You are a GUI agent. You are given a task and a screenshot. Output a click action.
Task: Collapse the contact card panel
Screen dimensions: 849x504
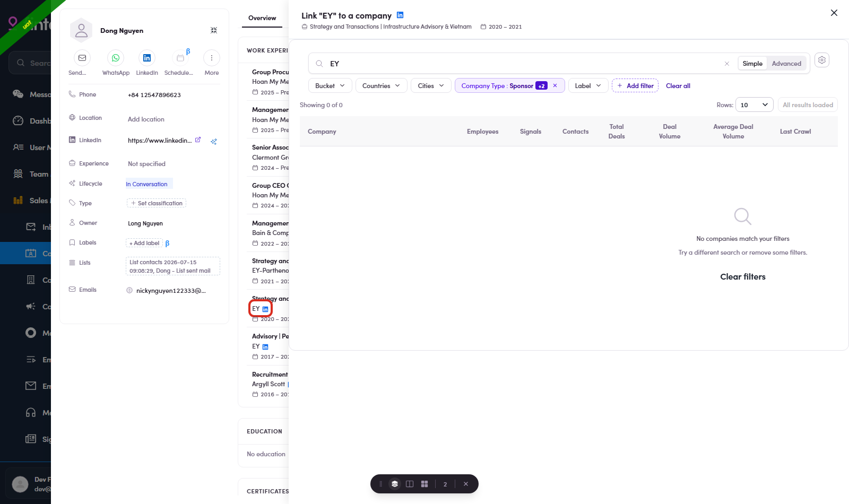point(214,30)
